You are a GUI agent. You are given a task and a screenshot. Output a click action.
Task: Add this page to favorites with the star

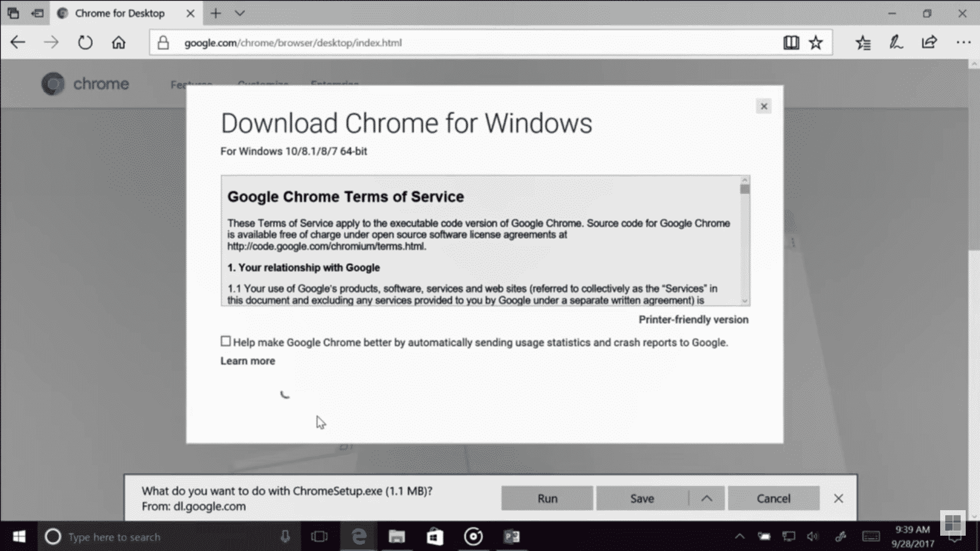click(815, 42)
